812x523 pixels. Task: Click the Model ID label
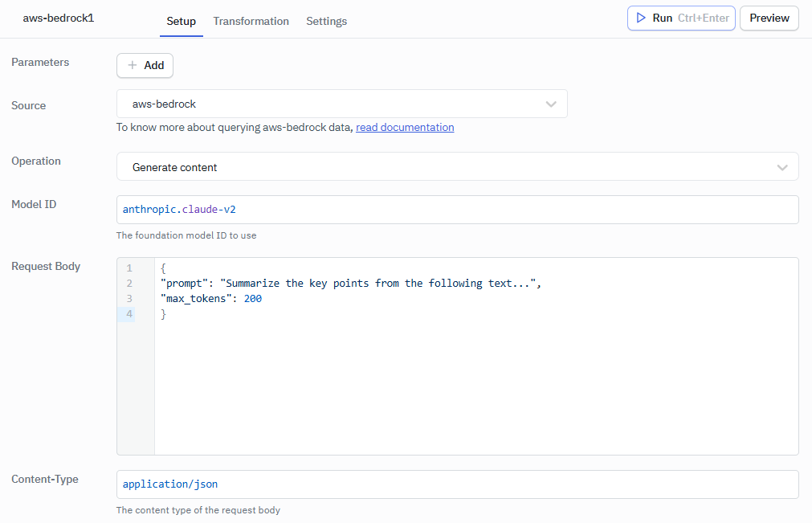click(34, 205)
